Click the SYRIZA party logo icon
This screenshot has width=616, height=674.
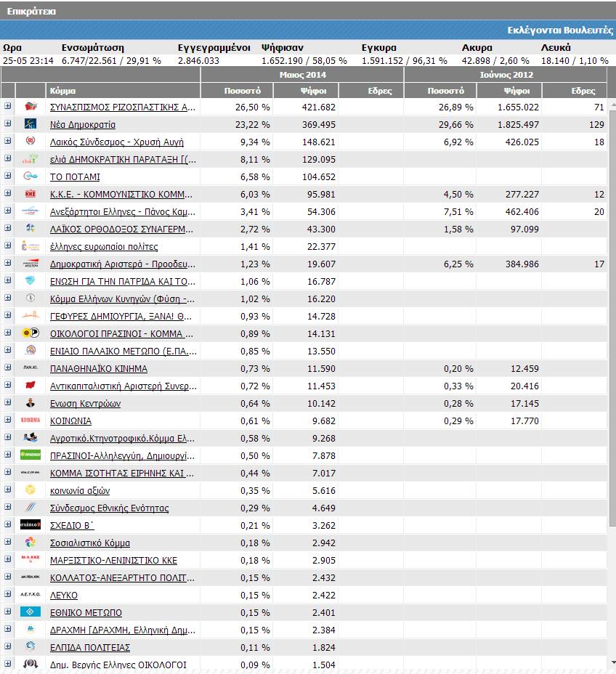[x=30, y=107]
